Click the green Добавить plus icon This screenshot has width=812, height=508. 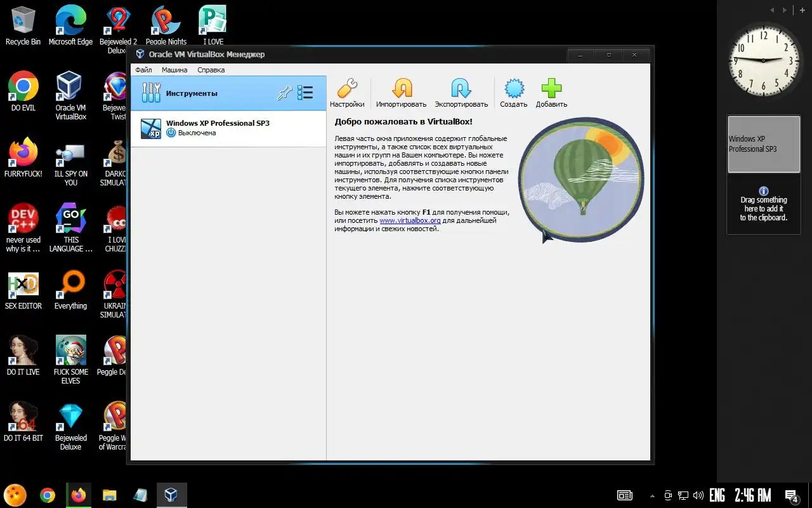pyautogui.click(x=551, y=88)
